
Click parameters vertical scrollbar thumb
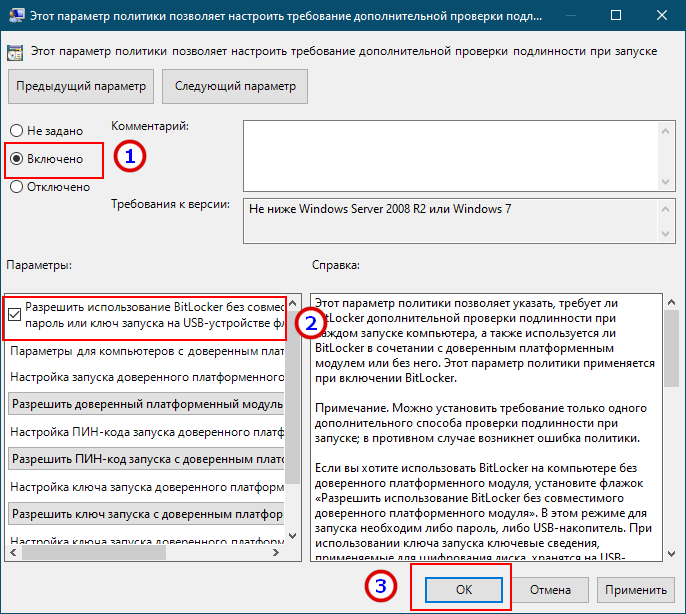(x=293, y=397)
